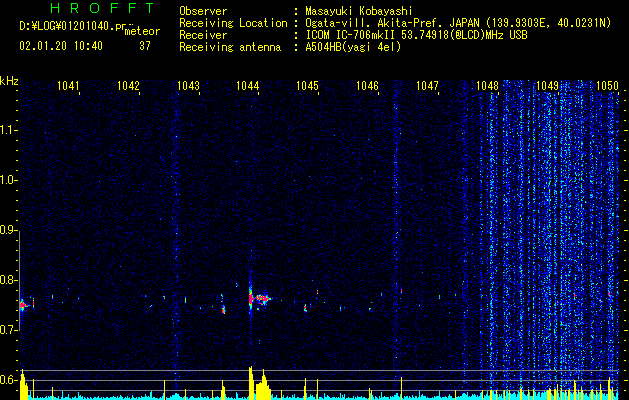Viewport: 629px width, 400px height.
Task: Click the 1050 time marker
Action: 607,85
